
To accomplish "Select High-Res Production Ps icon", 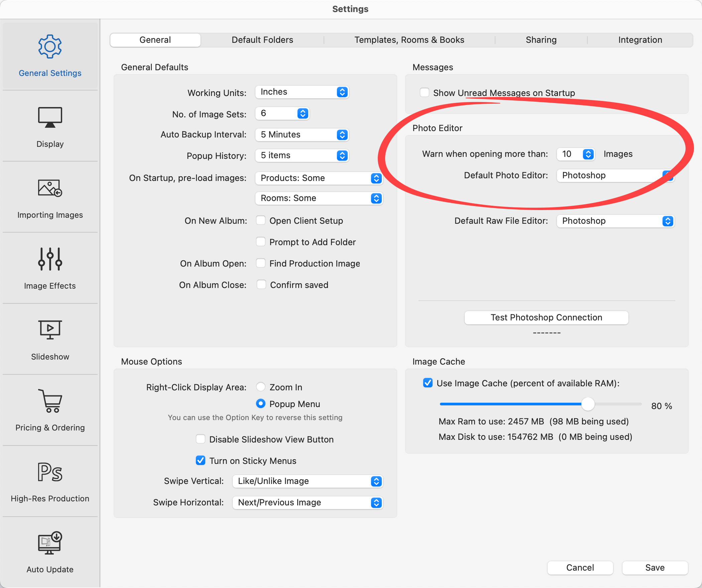I will click(50, 472).
